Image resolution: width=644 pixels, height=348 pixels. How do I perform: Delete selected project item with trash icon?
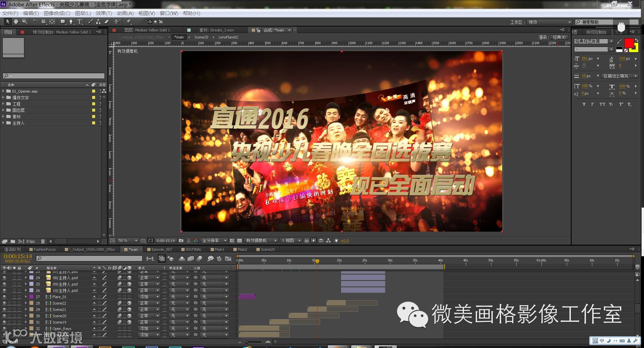coord(43,241)
